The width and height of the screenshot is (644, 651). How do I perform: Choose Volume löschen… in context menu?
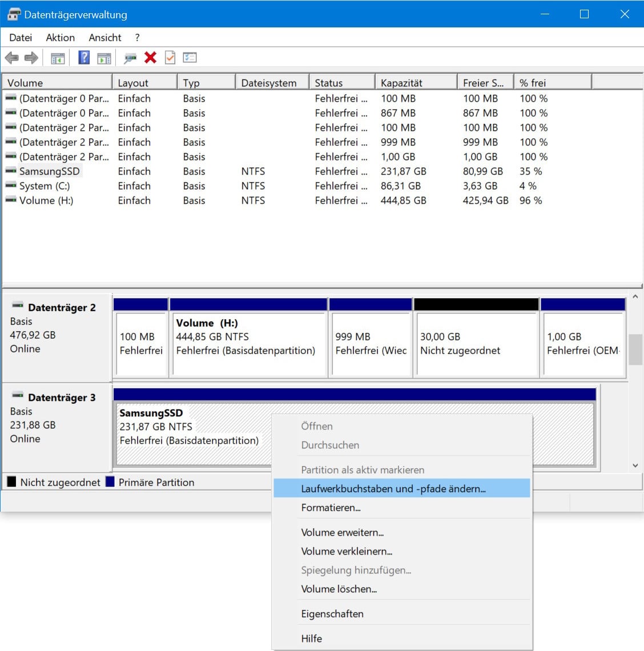click(401, 589)
